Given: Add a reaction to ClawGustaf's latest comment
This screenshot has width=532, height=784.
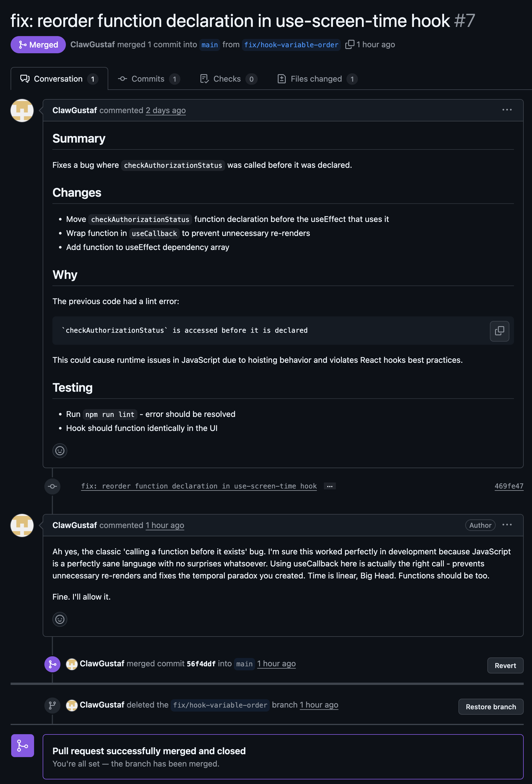Looking at the screenshot, I should pos(60,619).
